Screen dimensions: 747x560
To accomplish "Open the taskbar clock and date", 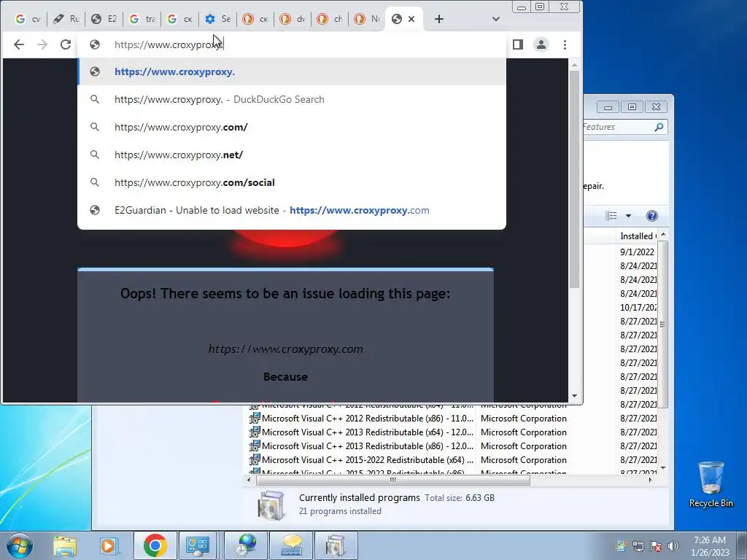I will [710, 546].
